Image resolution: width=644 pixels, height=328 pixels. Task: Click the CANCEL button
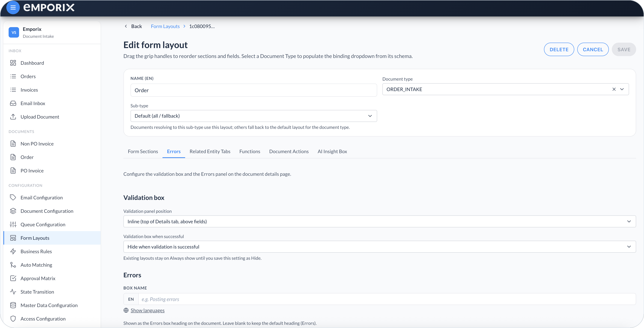(x=593, y=50)
